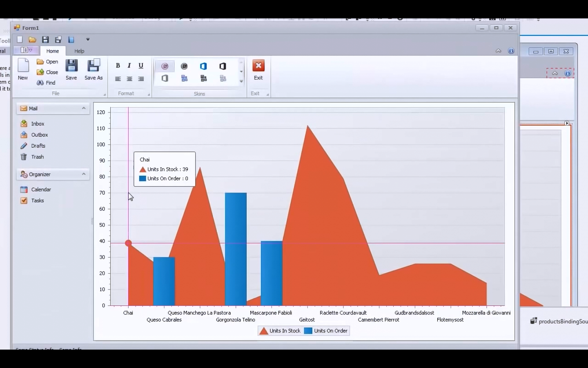Select the blue Office skin icon
This screenshot has height=368, width=588.
pos(203,66)
